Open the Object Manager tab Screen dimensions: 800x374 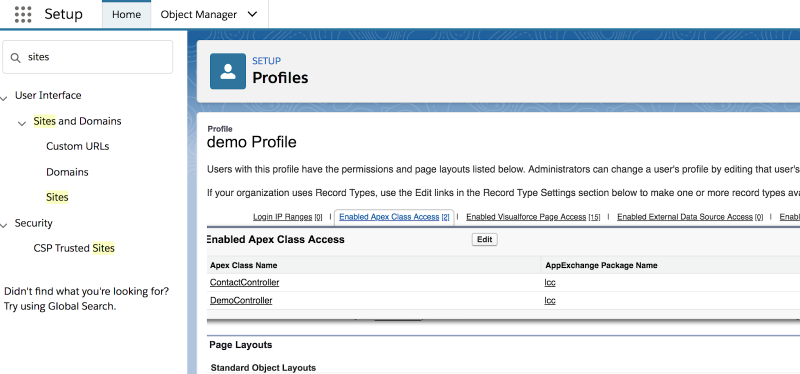click(x=199, y=14)
